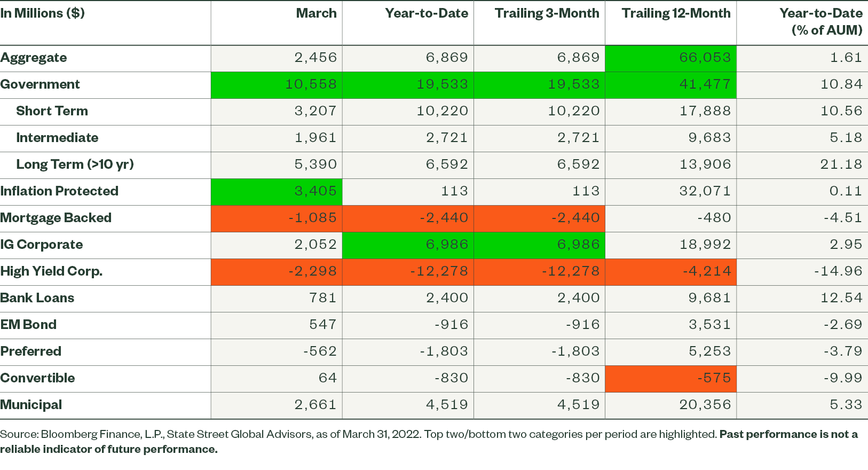Screen dimensions: 868x470
Task: Click the Aggregate row label
Action: coord(34,58)
